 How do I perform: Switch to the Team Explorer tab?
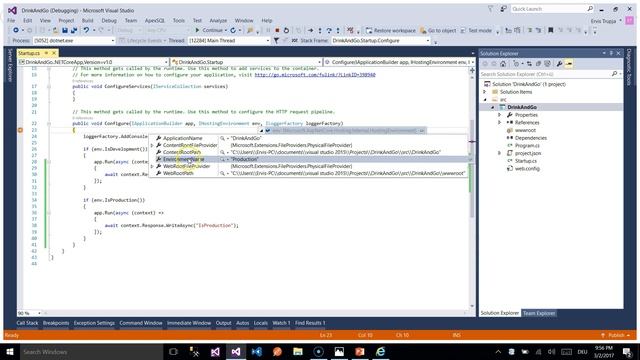(x=539, y=313)
